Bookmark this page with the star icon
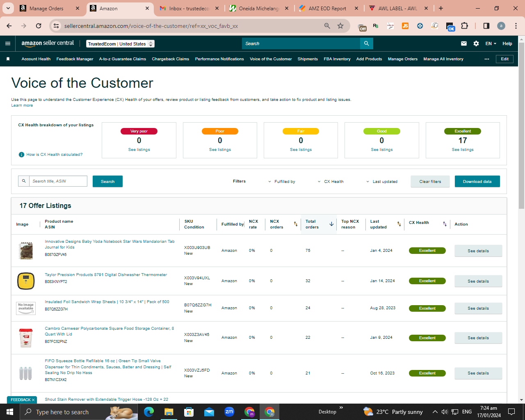525x420 pixels. (x=340, y=26)
